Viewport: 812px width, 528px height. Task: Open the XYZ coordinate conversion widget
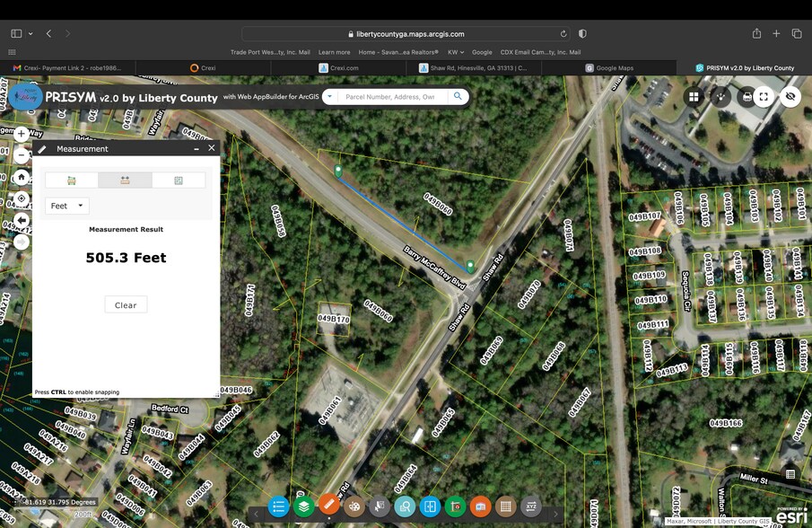point(531,506)
